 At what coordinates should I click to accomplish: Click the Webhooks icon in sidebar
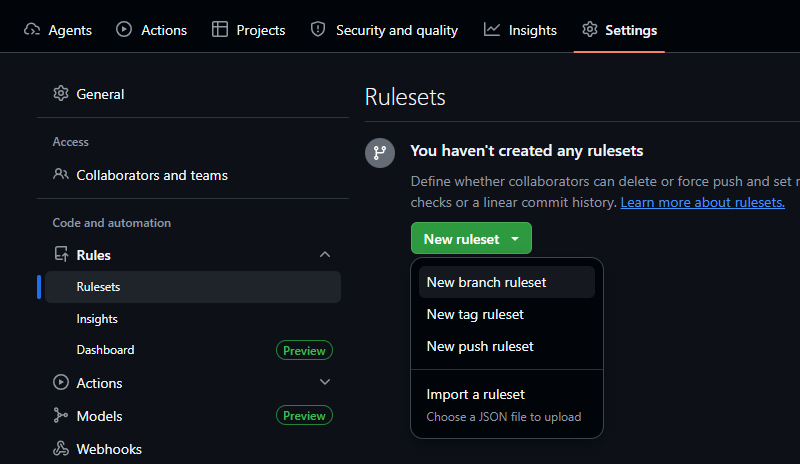61,449
